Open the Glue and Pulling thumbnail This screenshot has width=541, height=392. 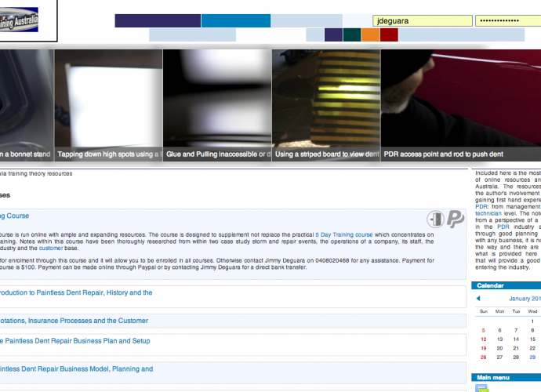[217, 105]
